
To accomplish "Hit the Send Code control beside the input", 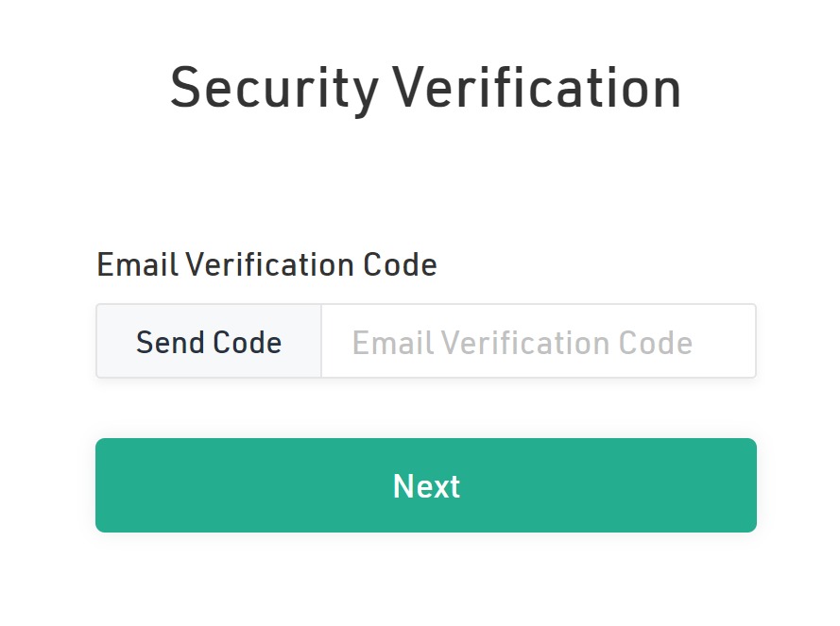I will click(x=209, y=342).
